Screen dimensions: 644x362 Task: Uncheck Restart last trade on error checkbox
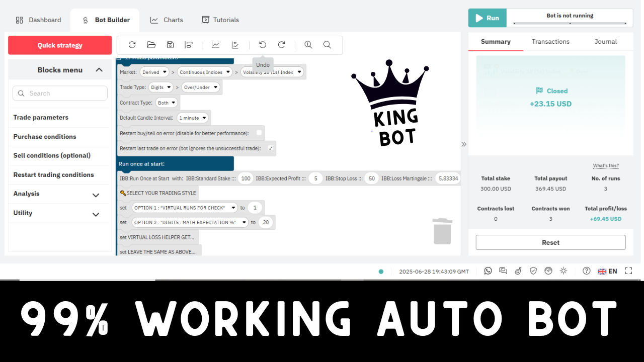(270, 148)
